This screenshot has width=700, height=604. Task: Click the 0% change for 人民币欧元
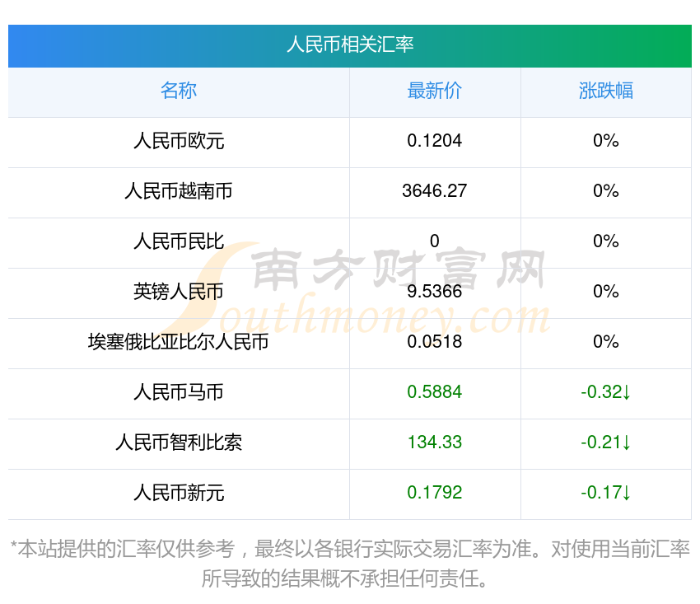coord(606,141)
